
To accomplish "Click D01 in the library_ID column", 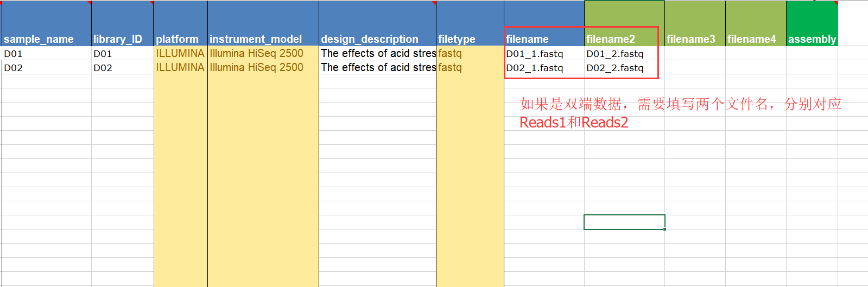I will pyautogui.click(x=122, y=54).
